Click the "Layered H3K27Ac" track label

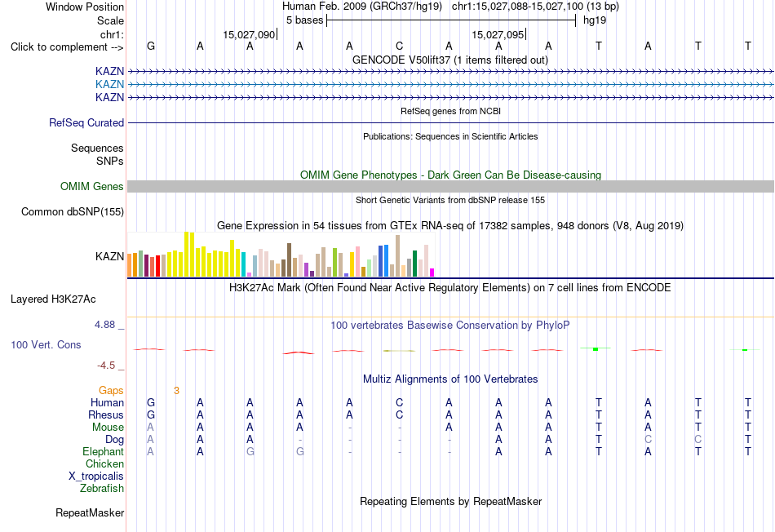(53, 299)
